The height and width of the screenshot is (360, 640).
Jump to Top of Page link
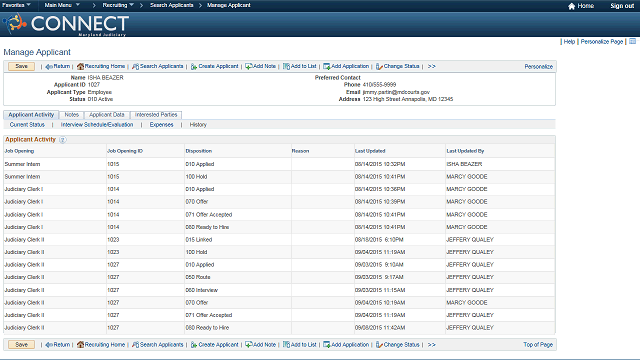pyautogui.click(x=538, y=344)
